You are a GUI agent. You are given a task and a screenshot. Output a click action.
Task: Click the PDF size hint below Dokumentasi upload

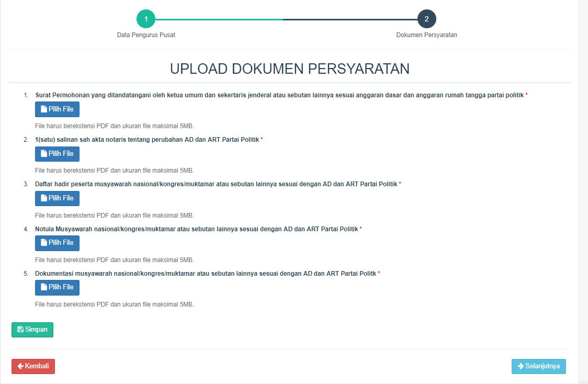pyautogui.click(x=114, y=304)
